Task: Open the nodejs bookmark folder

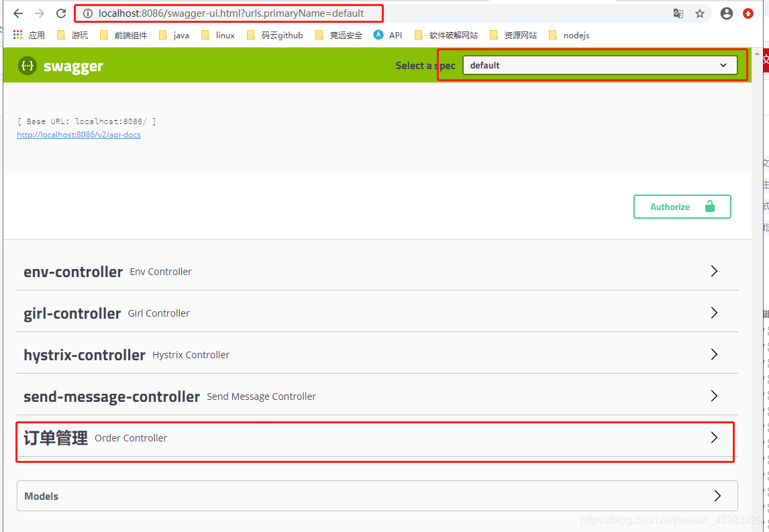Action: pos(569,35)
